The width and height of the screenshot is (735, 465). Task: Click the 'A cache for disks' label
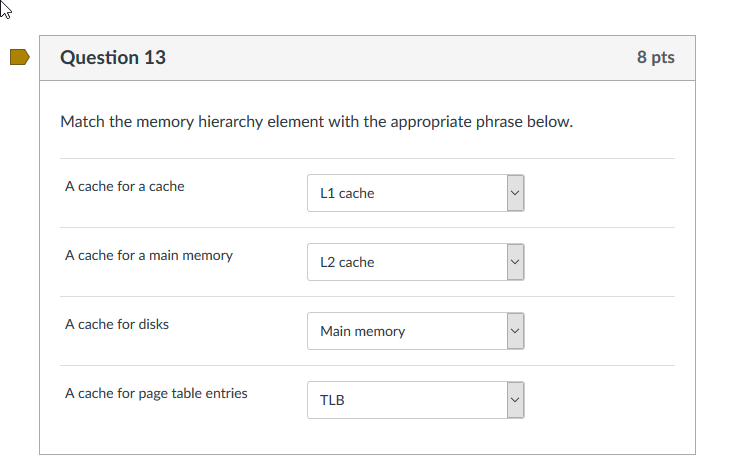[x=117, y=324]
